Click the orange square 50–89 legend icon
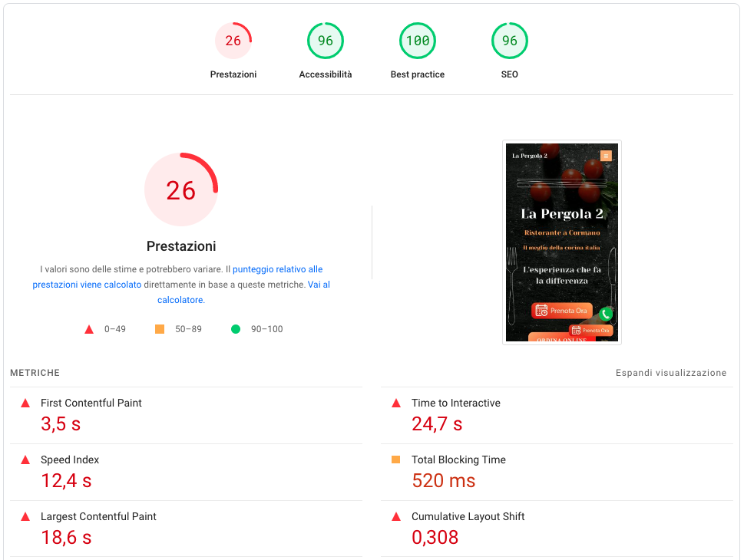 160,329
